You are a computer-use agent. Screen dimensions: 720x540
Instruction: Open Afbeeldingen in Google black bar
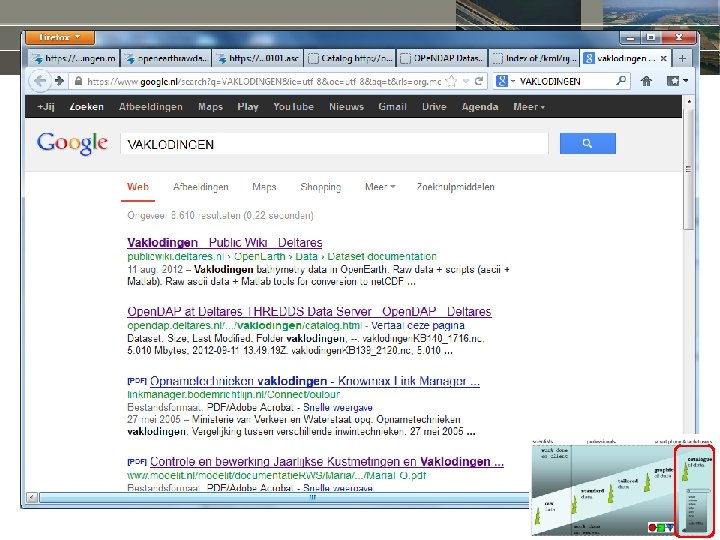[x=151, y=107]
